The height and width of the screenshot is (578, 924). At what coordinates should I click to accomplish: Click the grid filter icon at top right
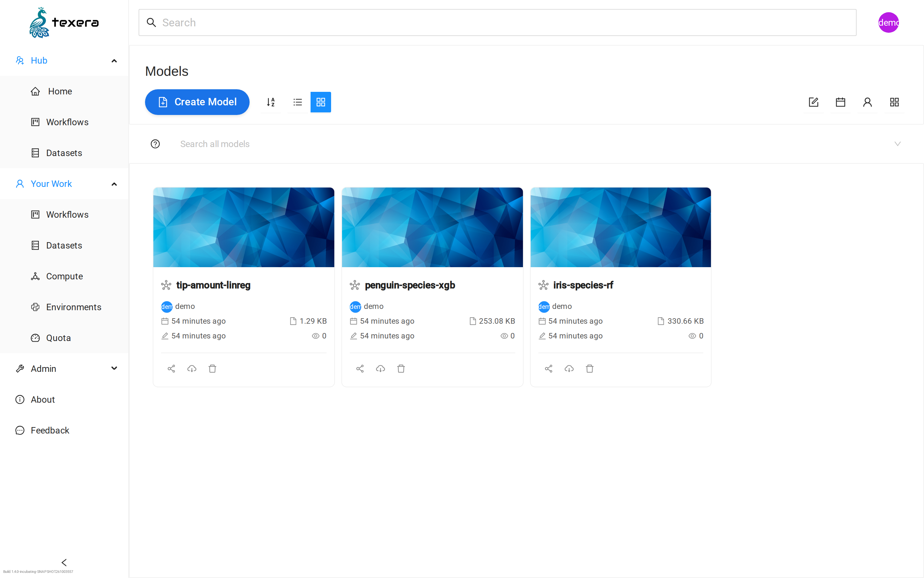[894, 102]
